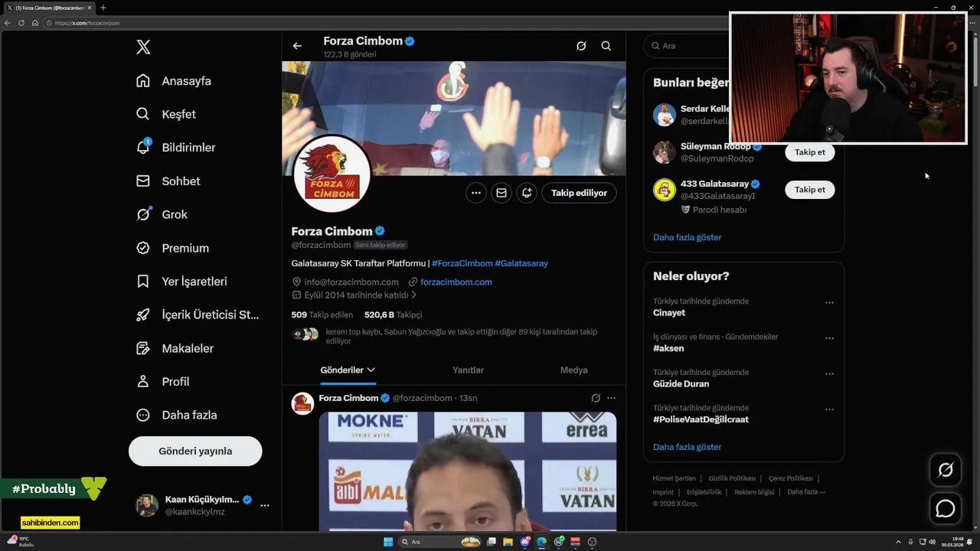The width and height of the screenshot is (980, 551).
Task: Open Windows Start menu
Action: (x=388, y=542)
